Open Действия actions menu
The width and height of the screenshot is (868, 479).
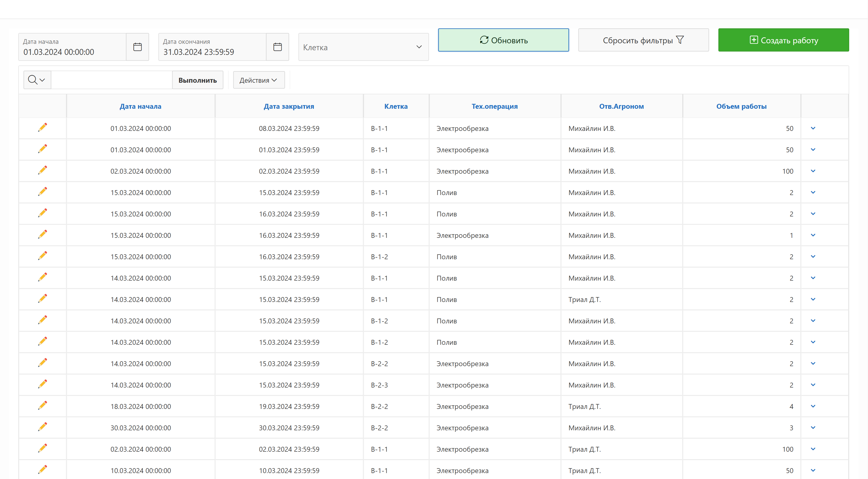pyautogui.click(x=258, y=80)
